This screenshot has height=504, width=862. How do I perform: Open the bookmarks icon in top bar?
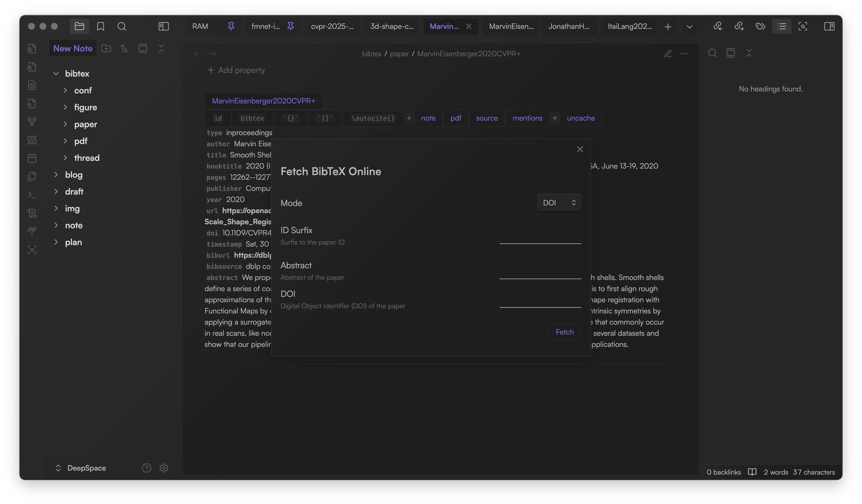[x=100, y=26]
